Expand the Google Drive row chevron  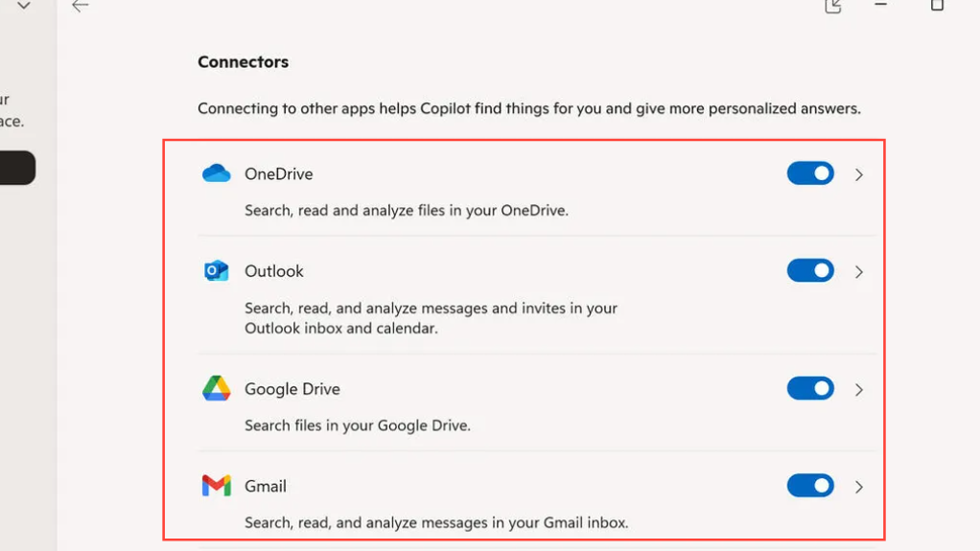(x=859, y=390)
